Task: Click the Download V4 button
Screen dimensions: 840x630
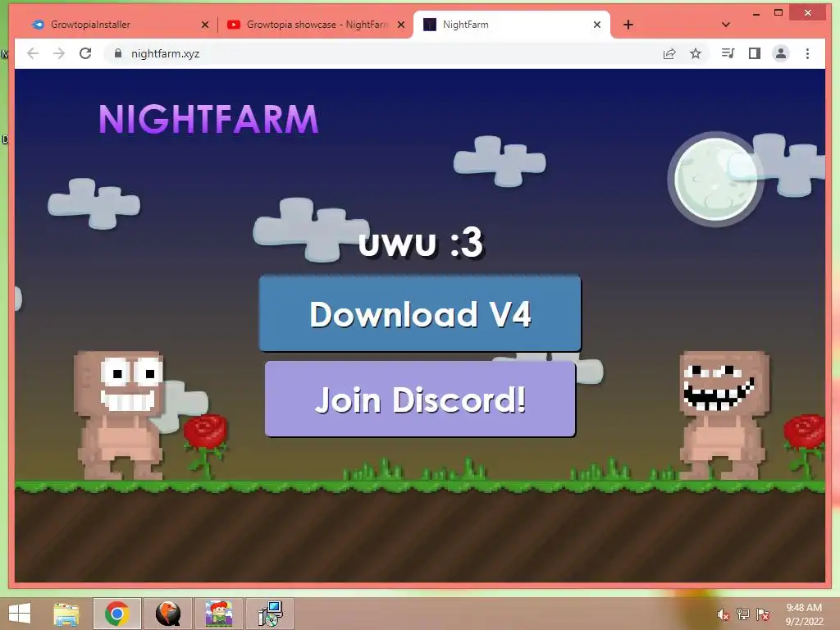Action: [420, 314]
